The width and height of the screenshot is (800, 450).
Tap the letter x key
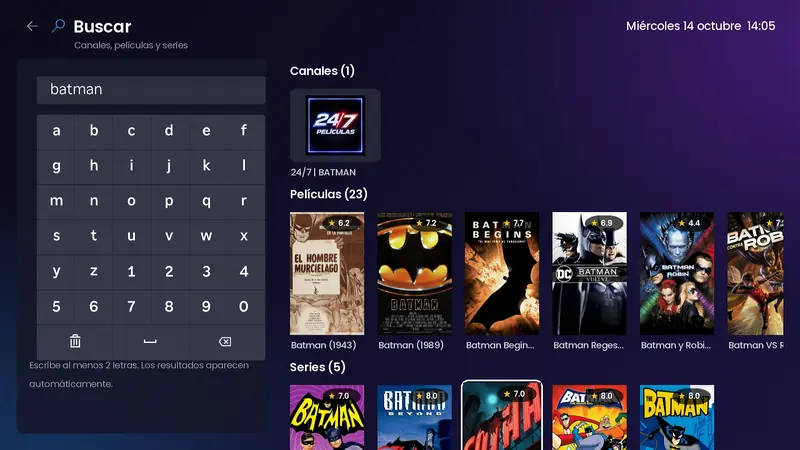244,236
